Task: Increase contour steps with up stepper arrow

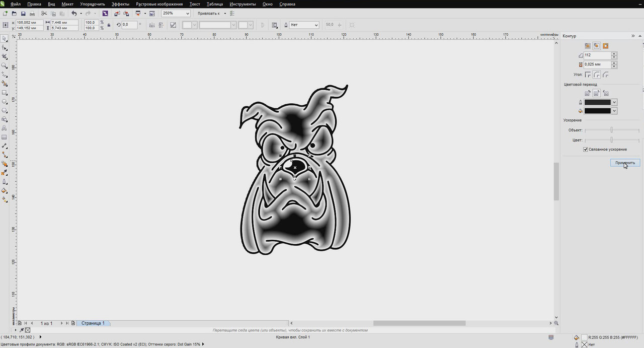Action: pos(614,54)
